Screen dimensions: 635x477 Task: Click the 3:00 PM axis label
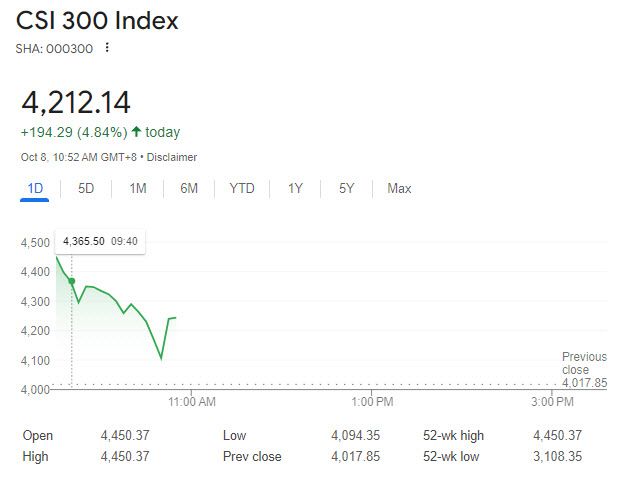pos(552,401)
